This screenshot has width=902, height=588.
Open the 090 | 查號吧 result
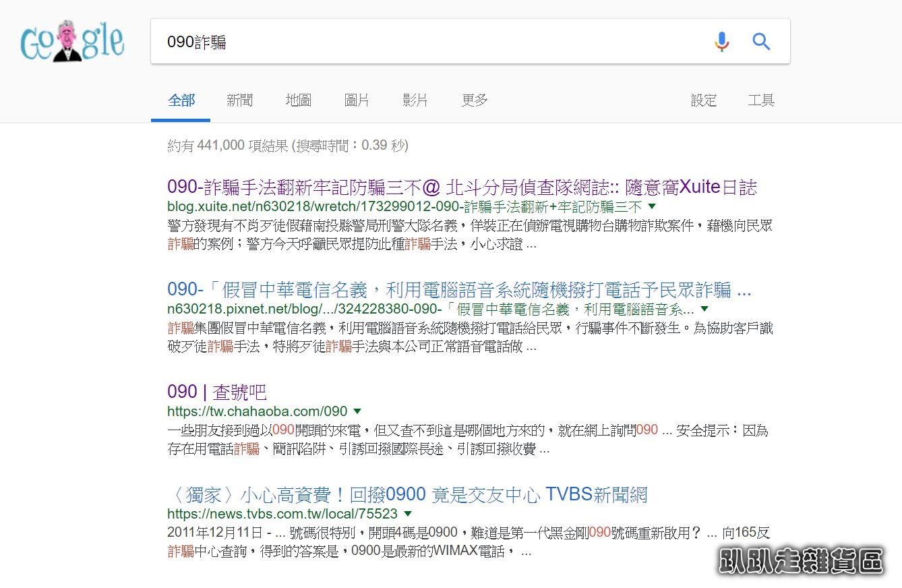point(217,392)
